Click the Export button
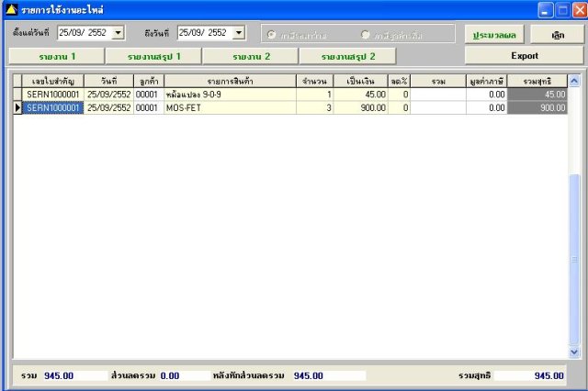 (525, 56)
